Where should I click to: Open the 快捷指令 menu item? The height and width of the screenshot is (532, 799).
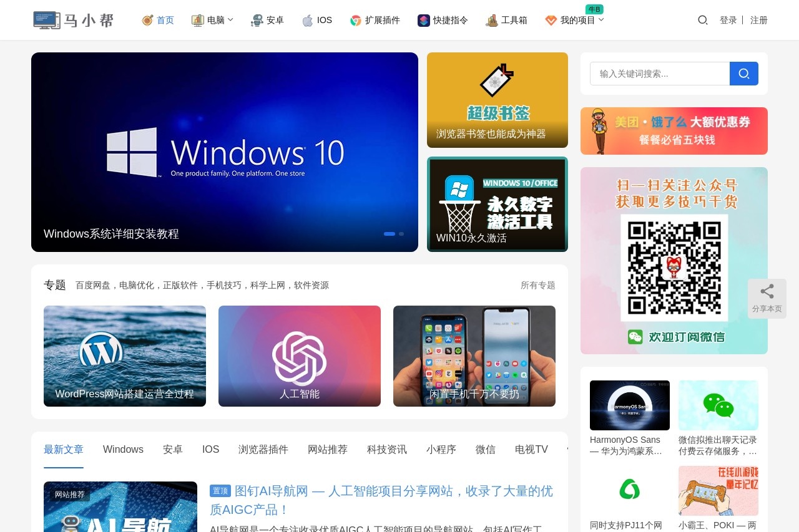point(451,20)
